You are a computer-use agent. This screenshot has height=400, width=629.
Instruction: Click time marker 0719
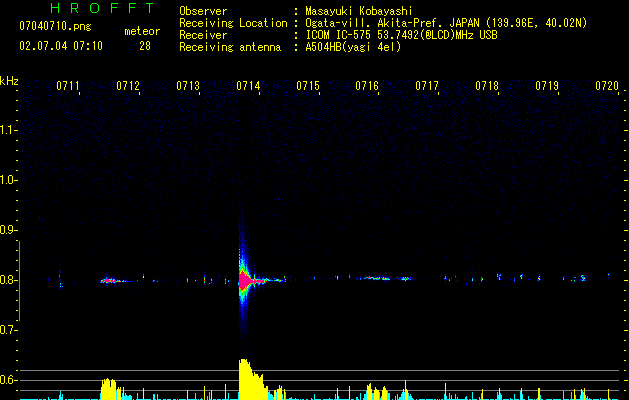pyautogui.click(x=547, y=86)
